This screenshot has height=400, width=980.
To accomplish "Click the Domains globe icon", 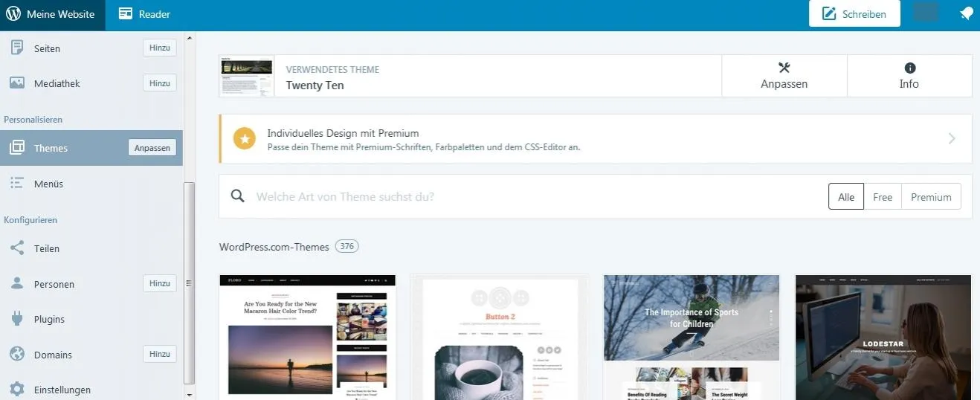I will (x=17, y=354).
